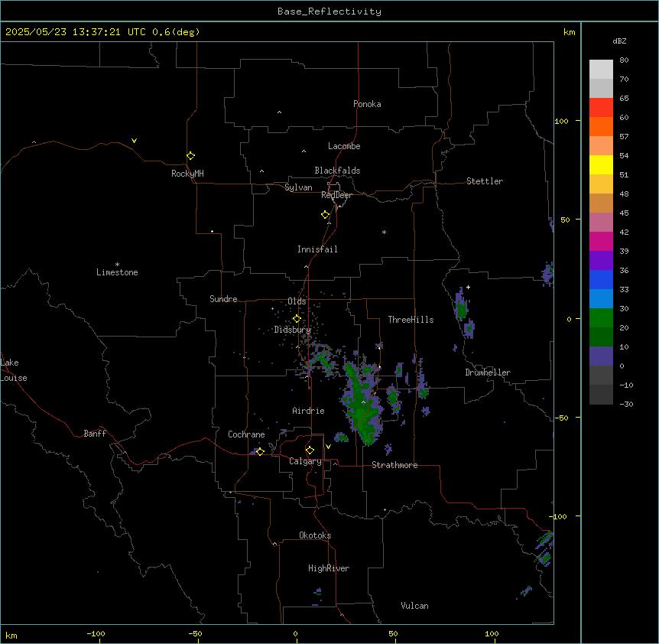The width and height of the screenshot is (659, 644).
Task: Click the 100 tick on the right axis
Action: coord(561,121)
